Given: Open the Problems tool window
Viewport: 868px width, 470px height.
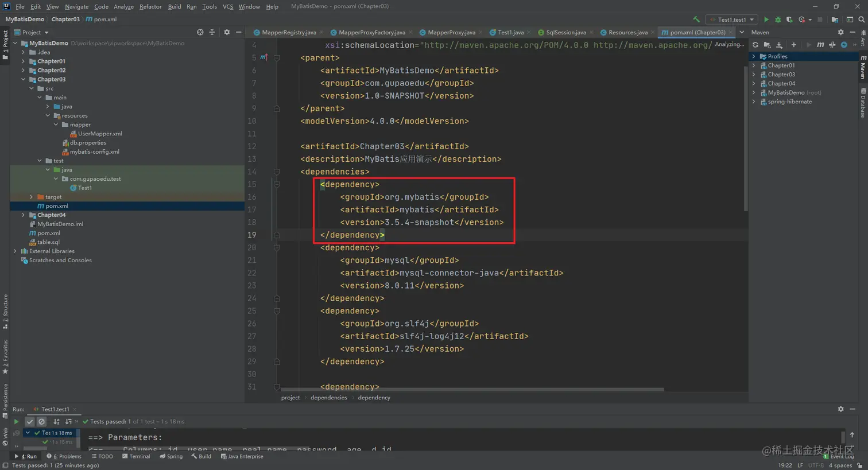Looking at the screenshot, I should [x=64, y=456].
